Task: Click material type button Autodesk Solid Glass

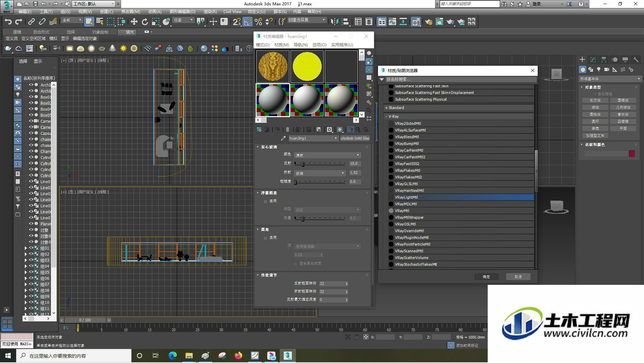Action: point(355,138)
